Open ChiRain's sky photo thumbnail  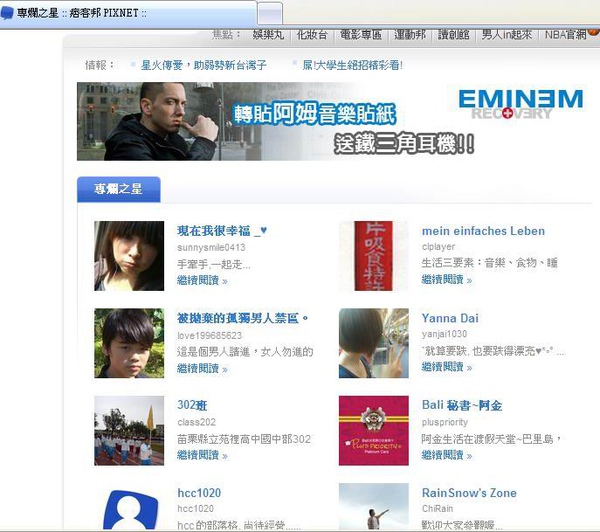[373, 507]
